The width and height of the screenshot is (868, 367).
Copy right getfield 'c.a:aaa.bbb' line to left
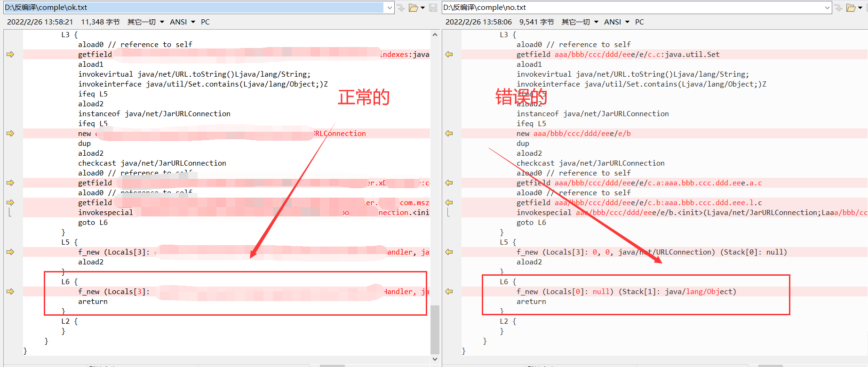[x=449, y=183]
